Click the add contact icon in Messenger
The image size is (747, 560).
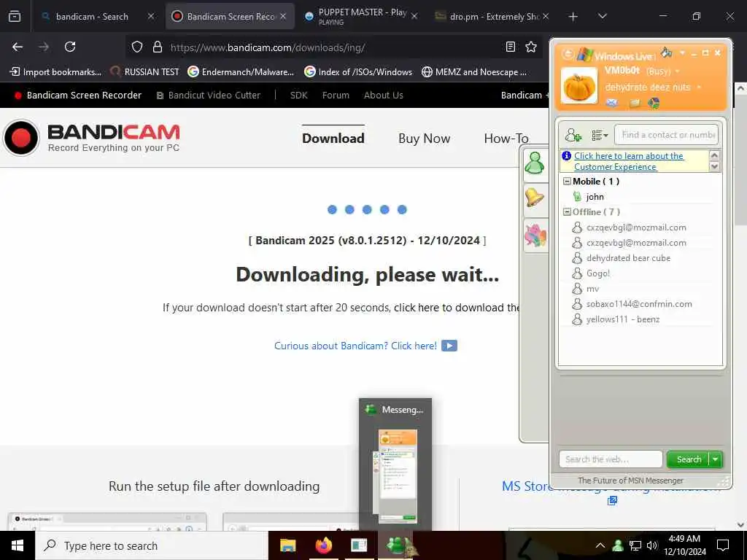(573, 135)
